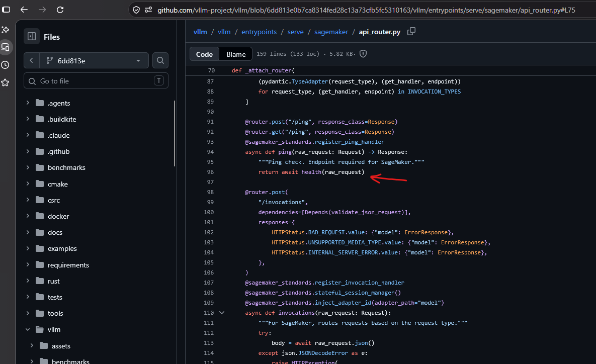Click the file tree vertical scrollbar

click(175, 133)
